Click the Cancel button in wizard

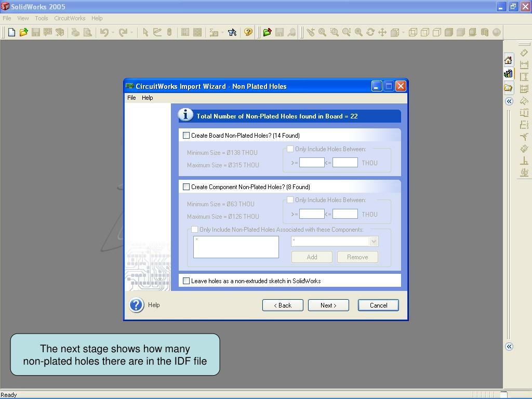pyautogui.click(x=378, y=305)
